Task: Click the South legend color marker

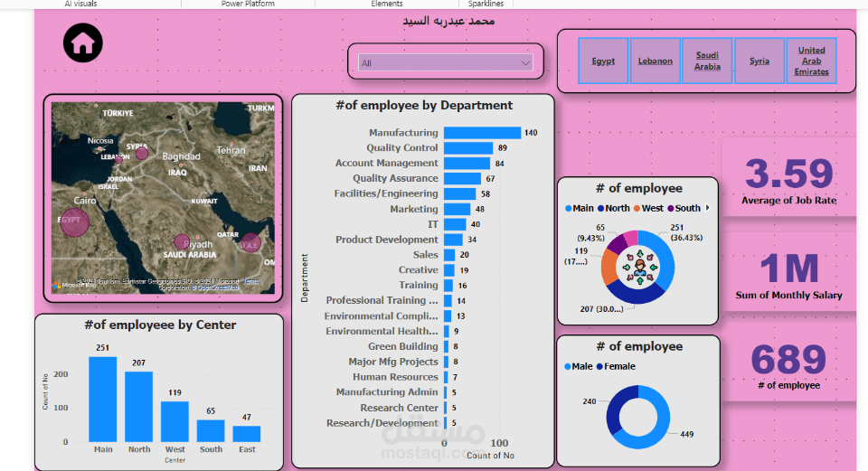Action: click(670, 209)
